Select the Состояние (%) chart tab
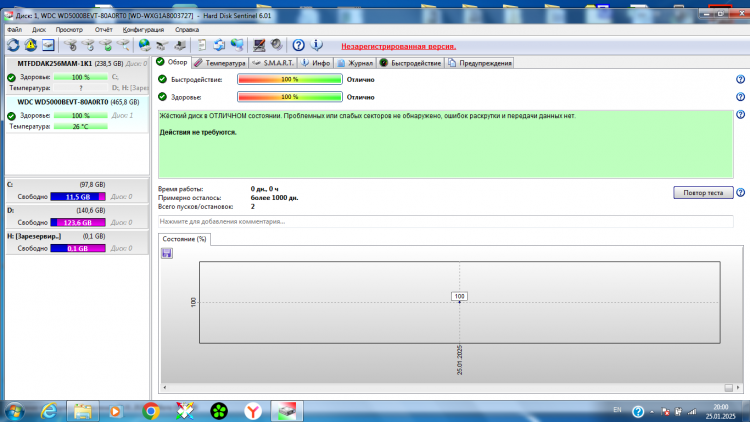The image size is (750, 422). coord(184,239)
